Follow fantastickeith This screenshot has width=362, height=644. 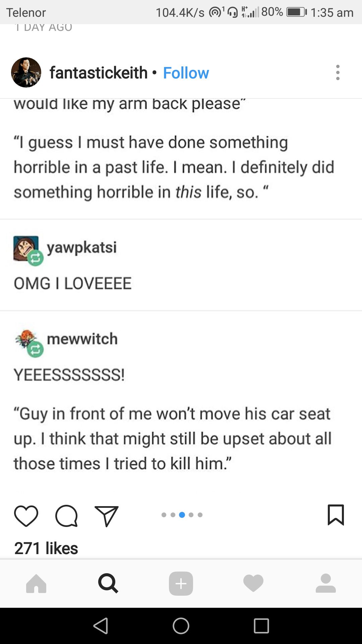186,73
